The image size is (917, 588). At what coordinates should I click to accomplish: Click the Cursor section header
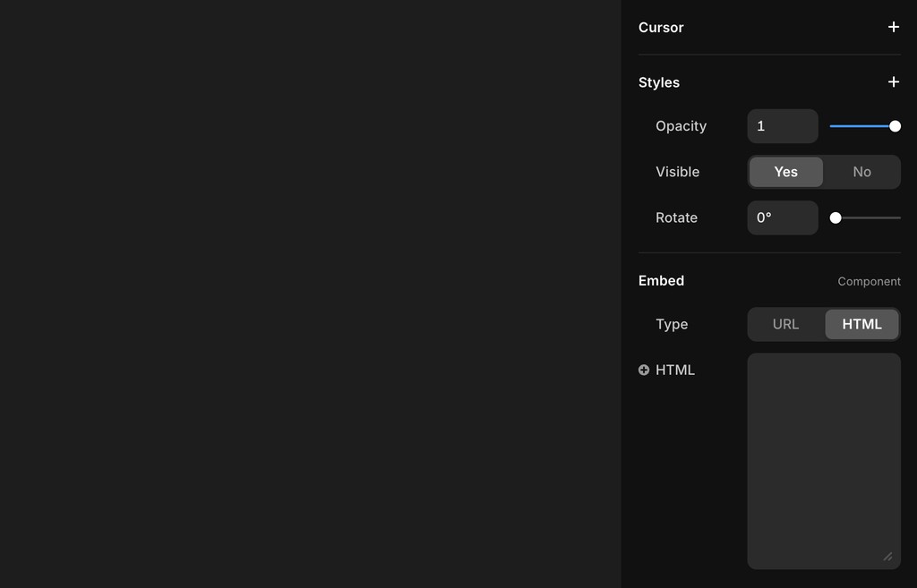pyautogui.click(x=661, y=28)
